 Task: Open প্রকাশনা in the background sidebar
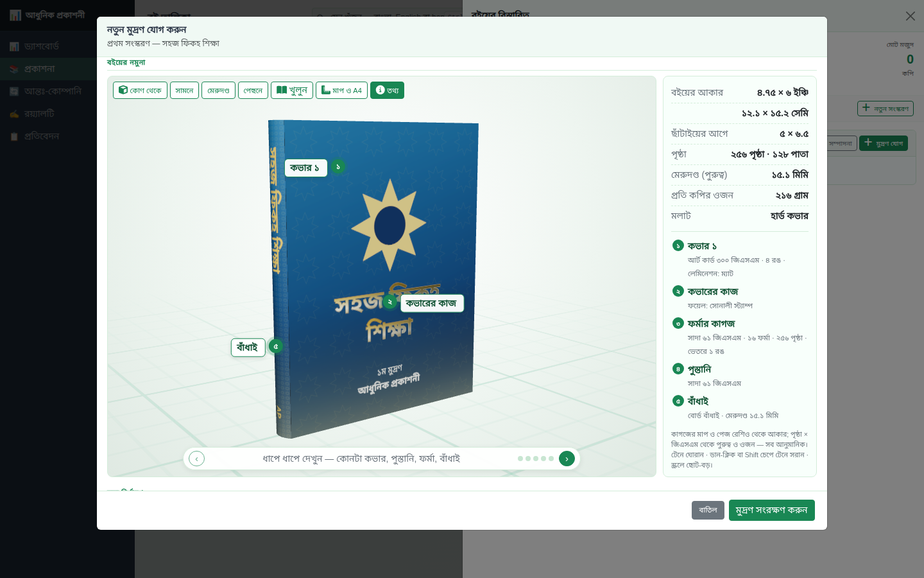[67, 69]
